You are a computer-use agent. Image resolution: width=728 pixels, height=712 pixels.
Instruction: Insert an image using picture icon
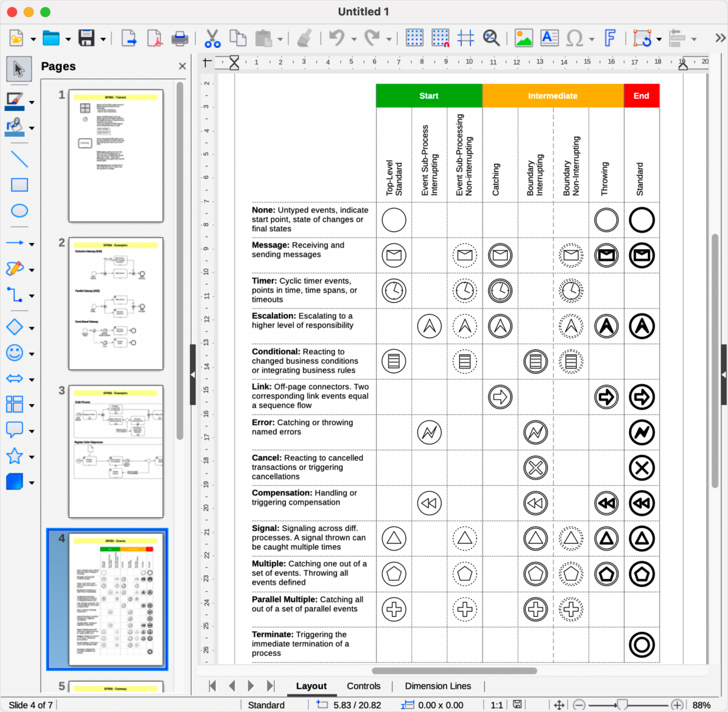point(524,38)
